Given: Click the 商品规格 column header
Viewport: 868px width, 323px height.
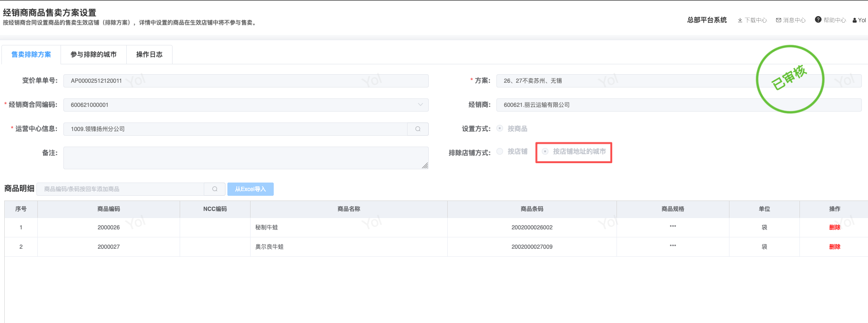Looking at the screenshot, I should tap(673, 209).
